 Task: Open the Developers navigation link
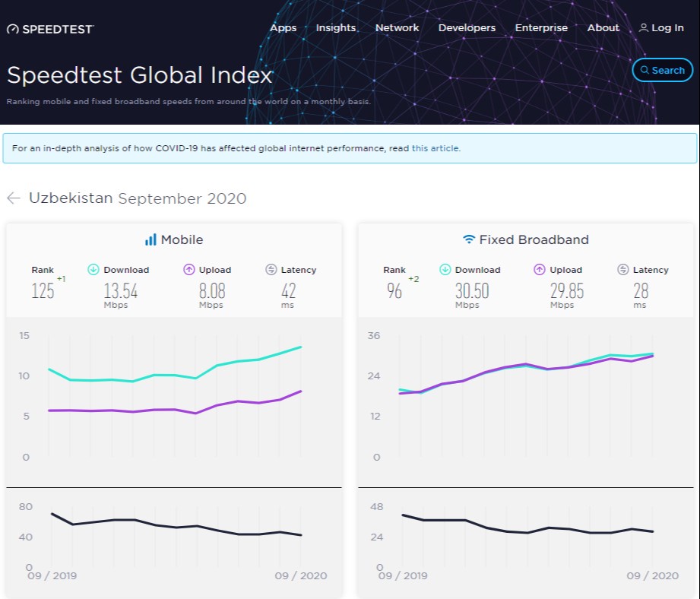click(467, 28)
